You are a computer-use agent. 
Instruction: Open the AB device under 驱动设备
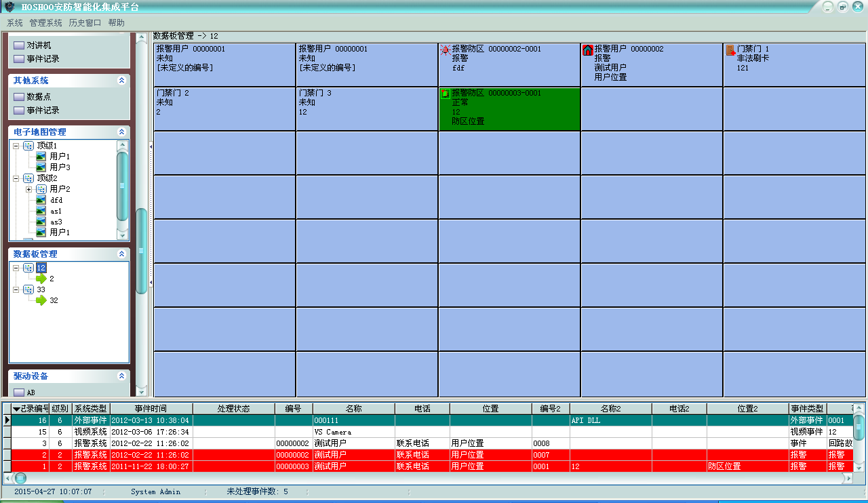tap(19, 393)
